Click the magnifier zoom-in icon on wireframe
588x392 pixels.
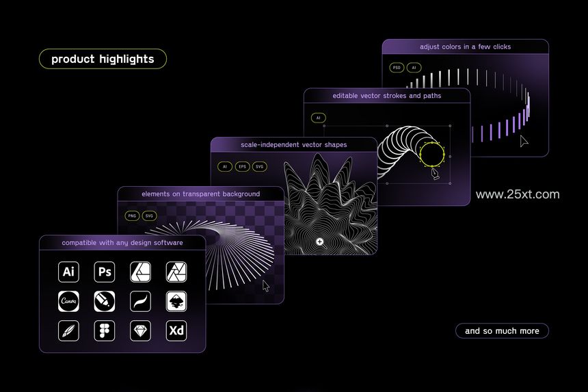321,243
